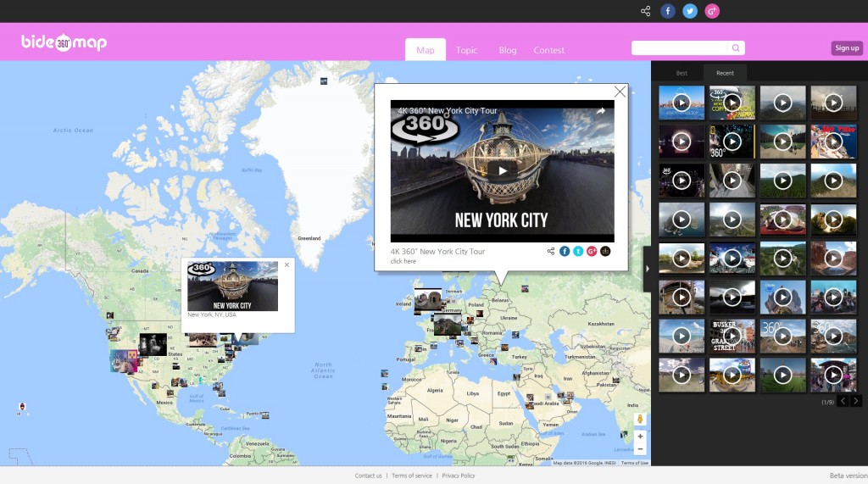Go to next thumbnails page arrow
Screen dimensions: 868x484
[x=856, y=401]
